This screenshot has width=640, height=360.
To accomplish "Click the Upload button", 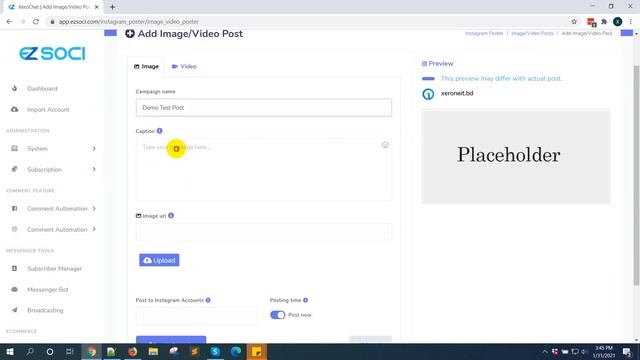I will (x=159, y=260).
